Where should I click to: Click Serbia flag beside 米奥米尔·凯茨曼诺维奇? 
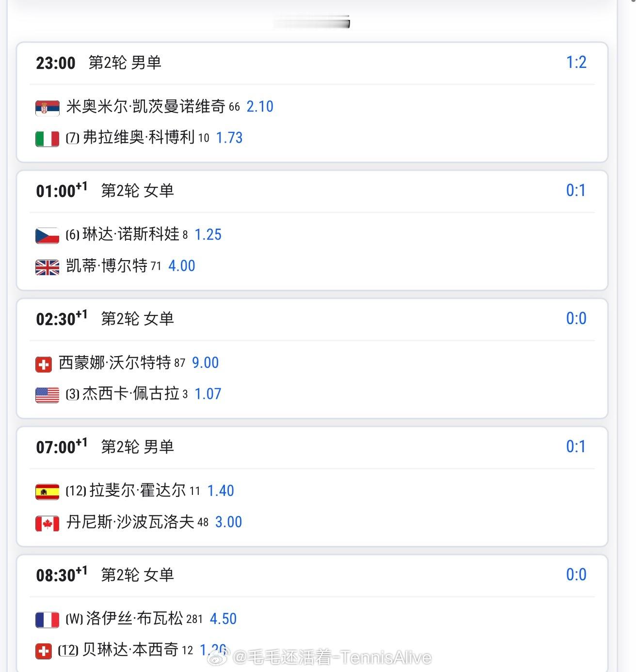[48, 108]
